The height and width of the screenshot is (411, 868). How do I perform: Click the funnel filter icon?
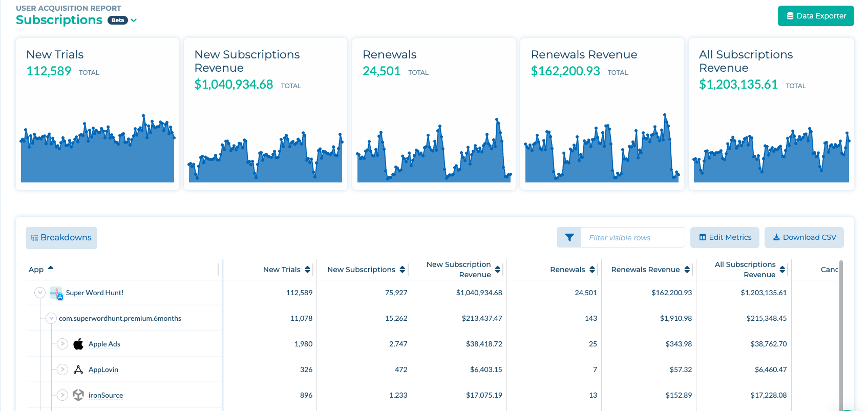[x=569, y=237]
